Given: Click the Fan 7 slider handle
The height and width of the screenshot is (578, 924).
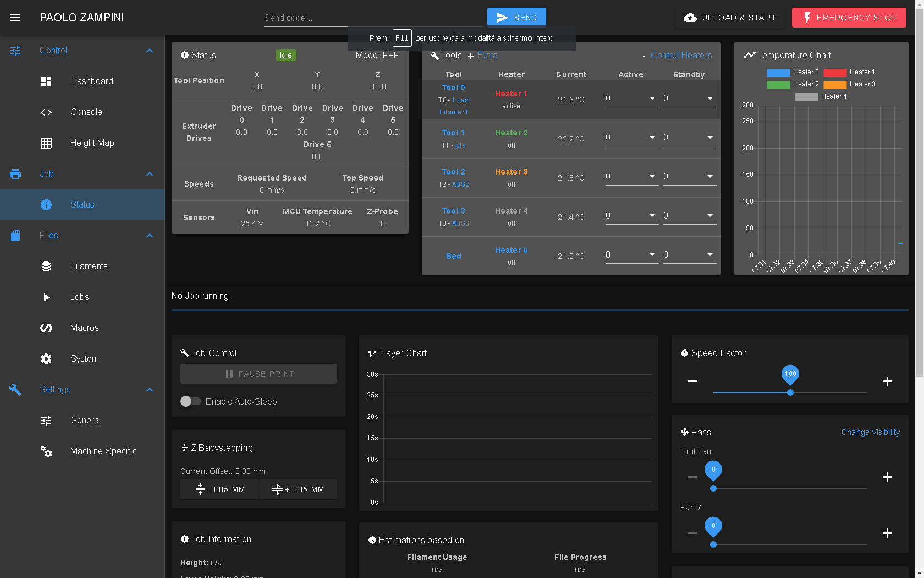Looking at the screenshot, I should 713,544.
